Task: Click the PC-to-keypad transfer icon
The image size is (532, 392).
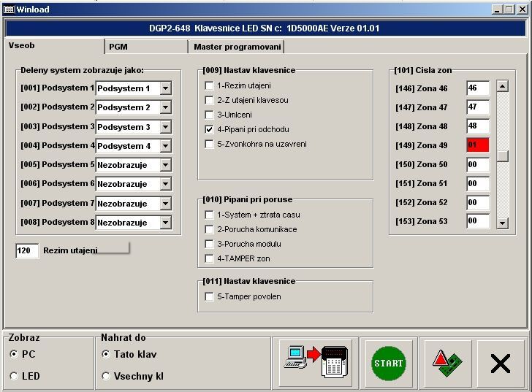Action: (316, 362)
